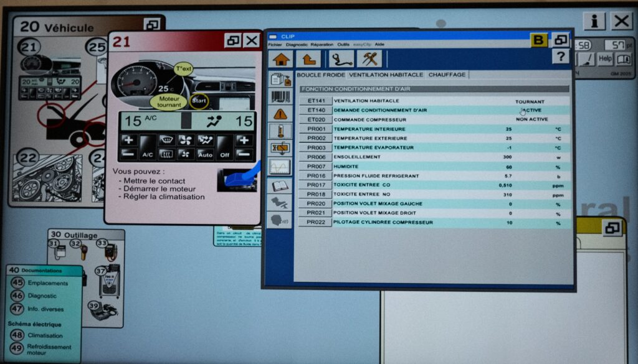Select the thermometer parameters icon in sidebar

(x=280, y=132)
